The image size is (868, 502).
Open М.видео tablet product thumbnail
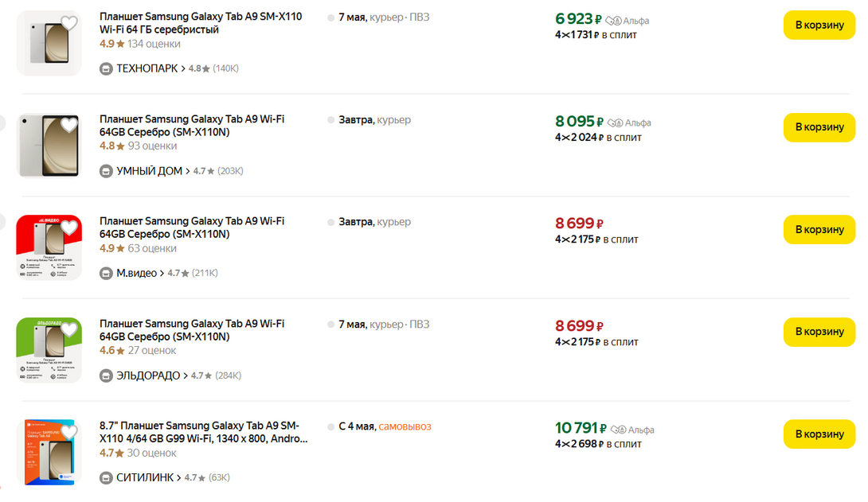coord(48,248)
